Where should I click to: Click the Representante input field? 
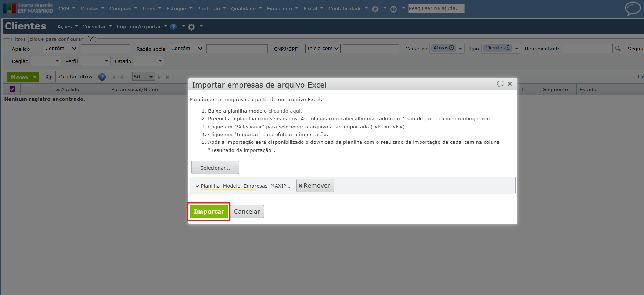pyautogui.click(x=588, y=48)
